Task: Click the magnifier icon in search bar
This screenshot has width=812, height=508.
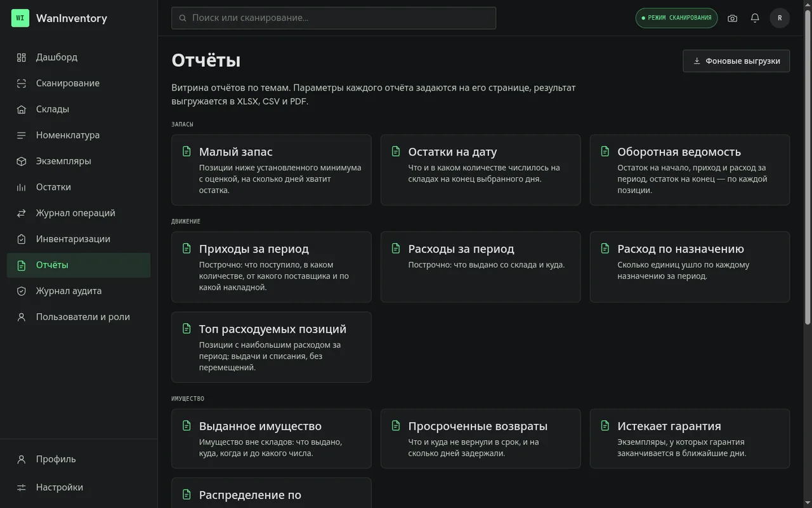Action: (x=183, y=18)
